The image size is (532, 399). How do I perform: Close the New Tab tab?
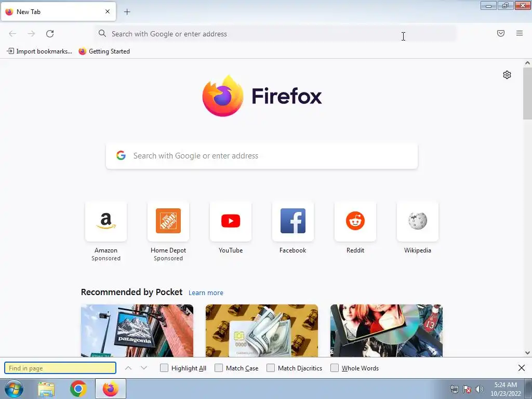(108, 11)
